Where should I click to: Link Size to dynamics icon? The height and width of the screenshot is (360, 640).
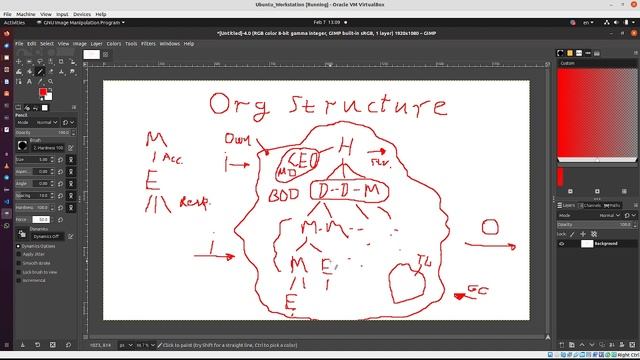click(71, 160)
